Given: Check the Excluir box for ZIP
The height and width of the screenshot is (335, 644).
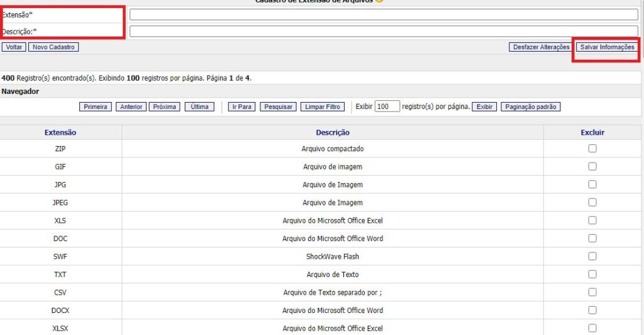Looking at the screenshot, I should click(592, 149).
